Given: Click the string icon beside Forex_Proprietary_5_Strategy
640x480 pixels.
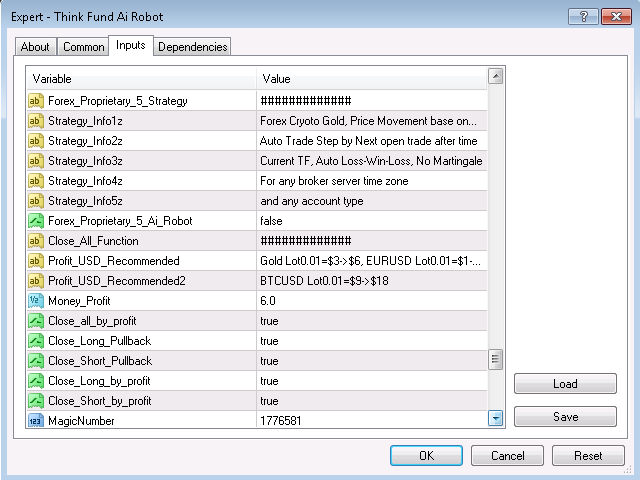Looking at the screenshot, I should click(x=36, y=101).
